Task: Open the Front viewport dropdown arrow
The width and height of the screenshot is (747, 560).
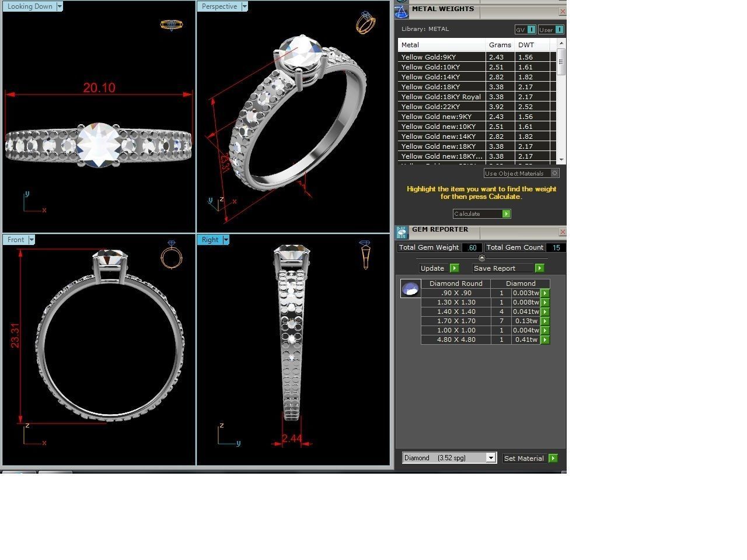Action: tap(32, 240)
